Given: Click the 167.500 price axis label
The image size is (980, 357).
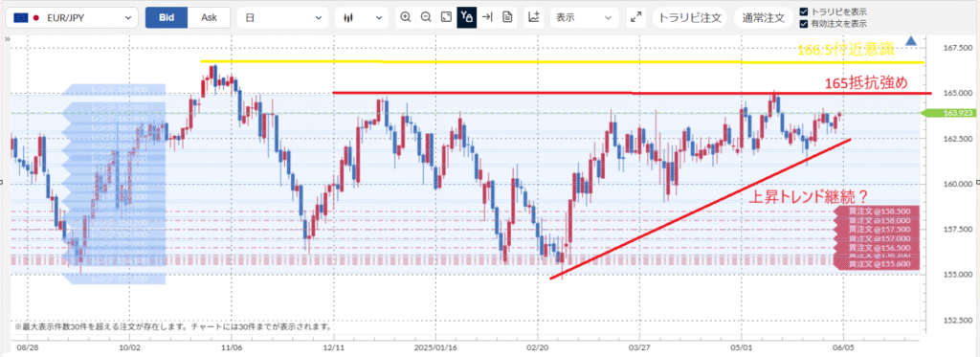Looking at the screenshot, I should 959,48.
